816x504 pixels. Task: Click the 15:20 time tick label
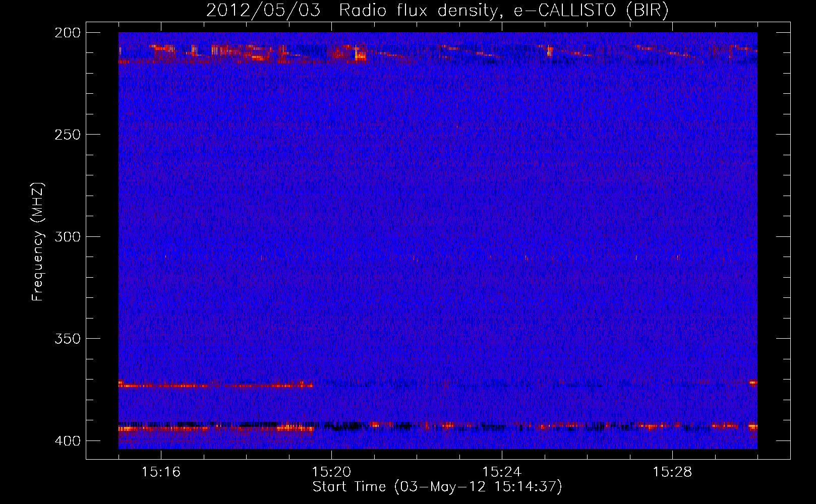pos(331,472)
